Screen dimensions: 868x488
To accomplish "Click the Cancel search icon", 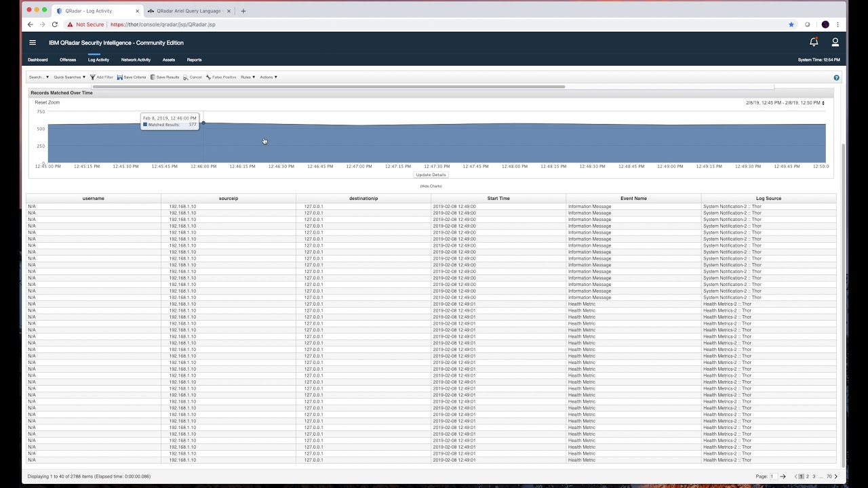I will 185,77.
